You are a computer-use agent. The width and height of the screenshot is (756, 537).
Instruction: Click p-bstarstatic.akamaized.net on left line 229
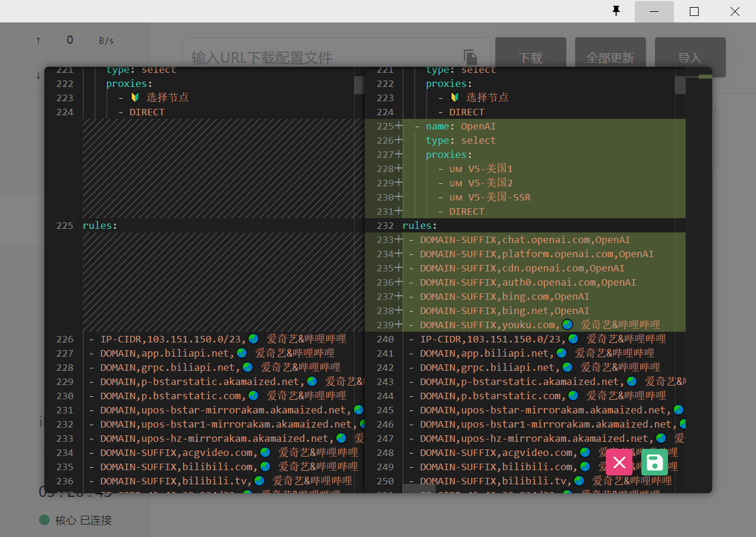click(x=220, y=381)
